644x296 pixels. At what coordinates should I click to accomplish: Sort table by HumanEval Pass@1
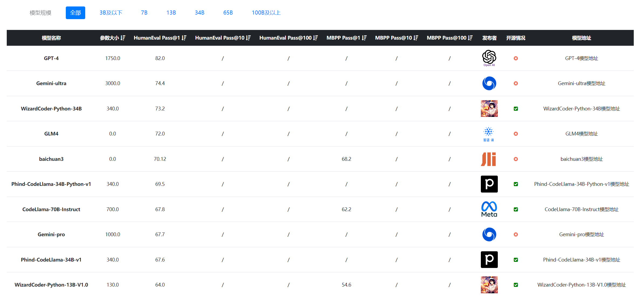[x=184, y=38]
